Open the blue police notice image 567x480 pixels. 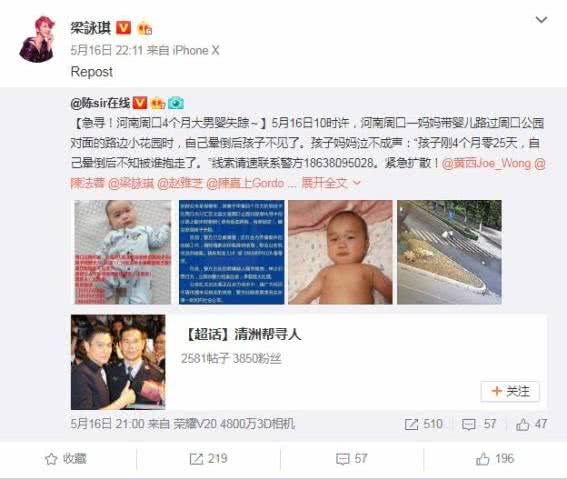[231, 252]
